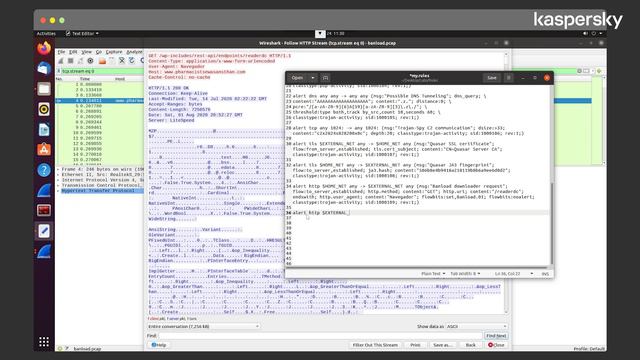Open Ubuntu Software store icon

click(44, 149)
